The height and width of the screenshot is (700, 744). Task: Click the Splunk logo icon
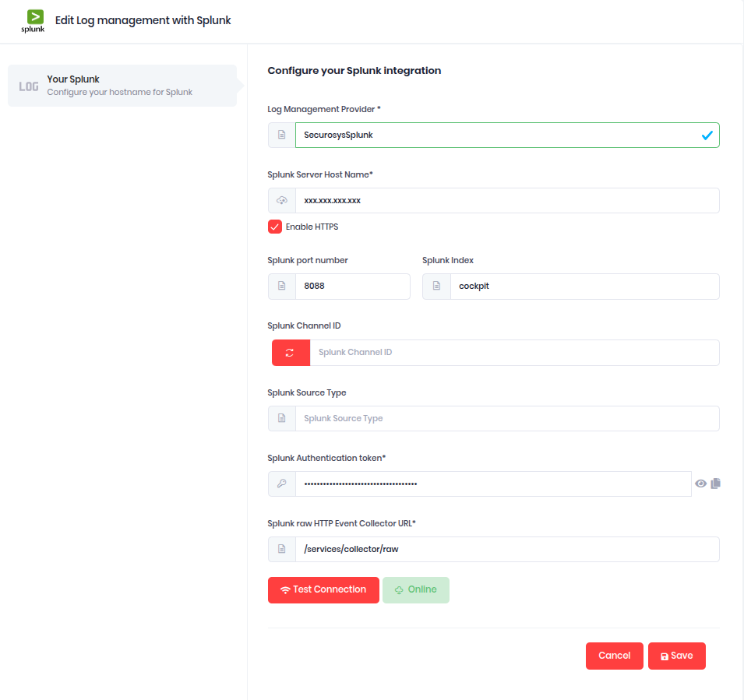coord(33,21)
